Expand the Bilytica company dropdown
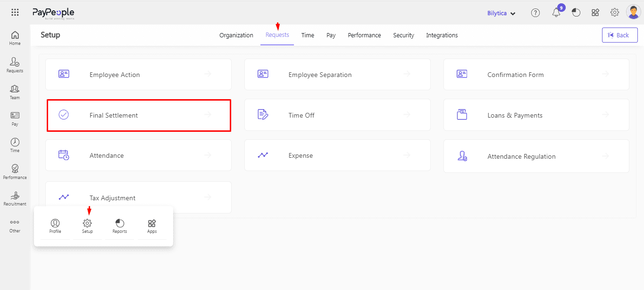The width and height of the screenshot is (644, 290). tap(501, 13)
